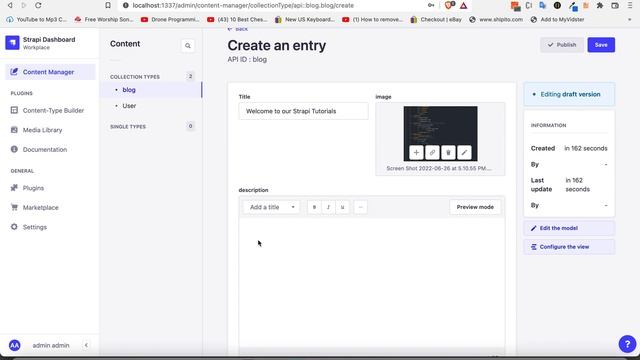The width and height of the screenshot is (640, 360).
Task: Open Settings in sidebar
Action: (x=29, y=227)
